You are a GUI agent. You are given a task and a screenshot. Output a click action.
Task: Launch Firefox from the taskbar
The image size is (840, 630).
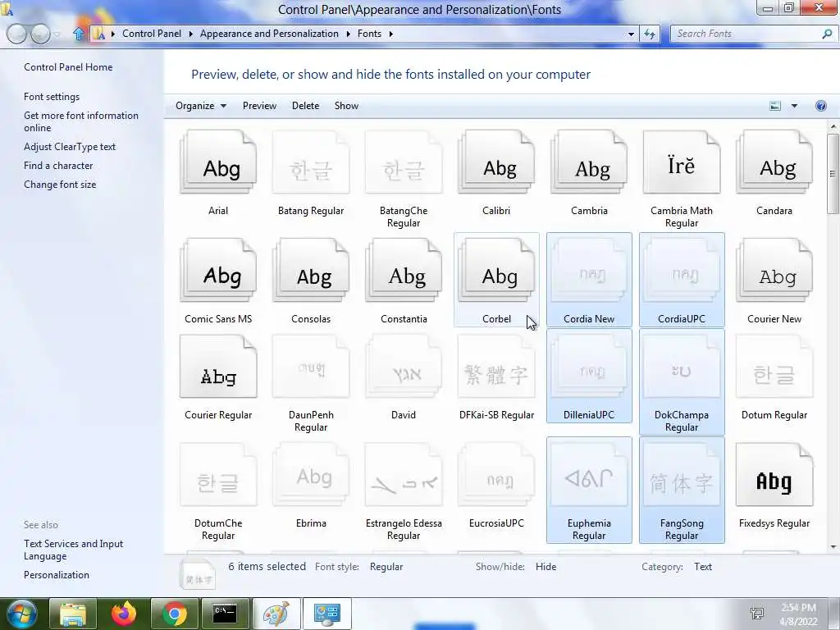124,614
